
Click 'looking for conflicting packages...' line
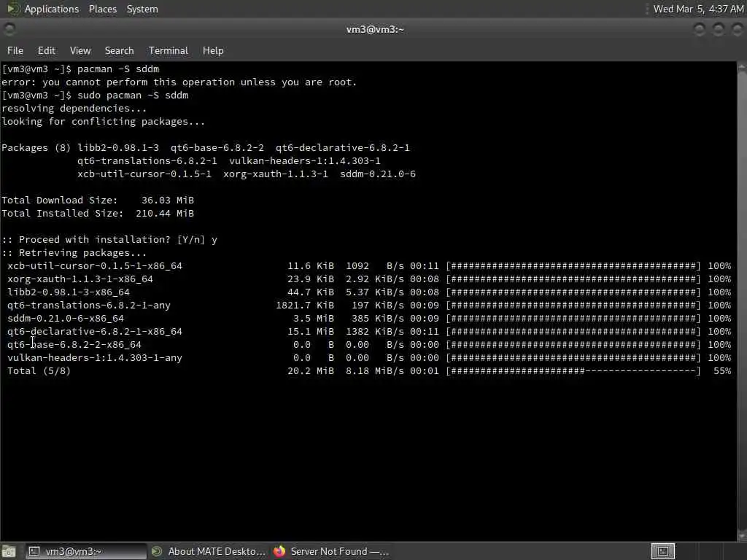[104, 122]
